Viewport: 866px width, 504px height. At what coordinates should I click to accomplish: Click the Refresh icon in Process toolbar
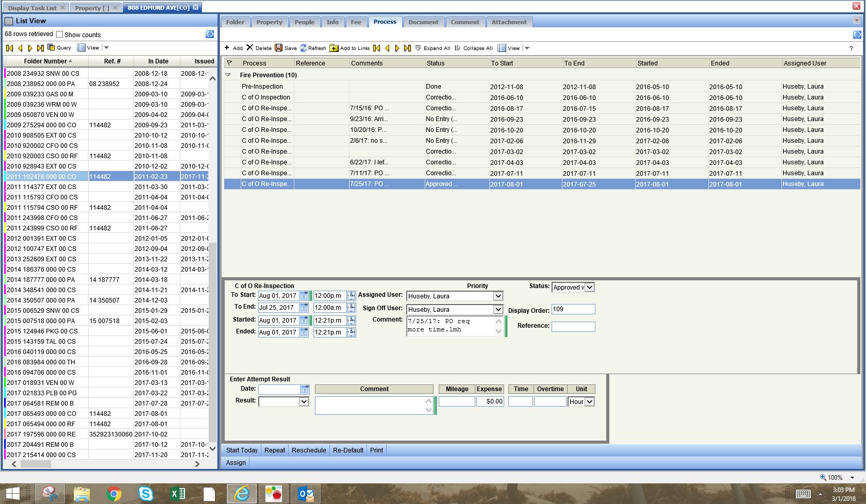(x=303, y=48)
